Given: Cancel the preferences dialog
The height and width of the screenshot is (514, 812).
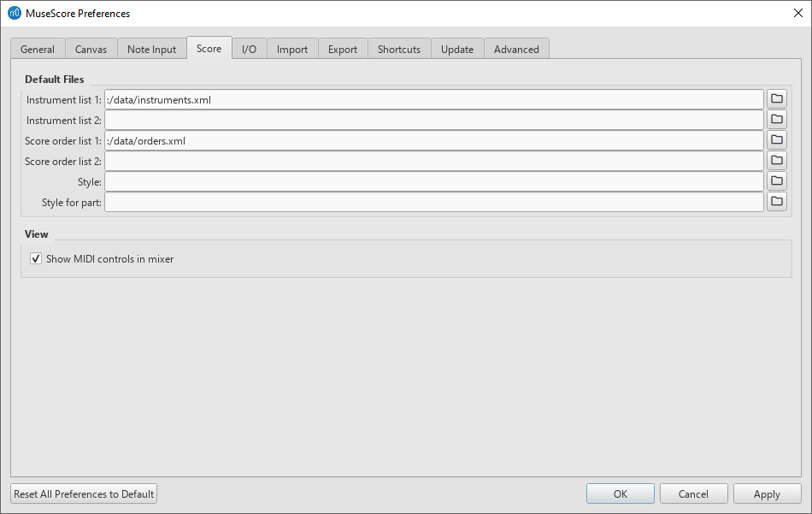Looking at the screenshot, I should [693, 493].
